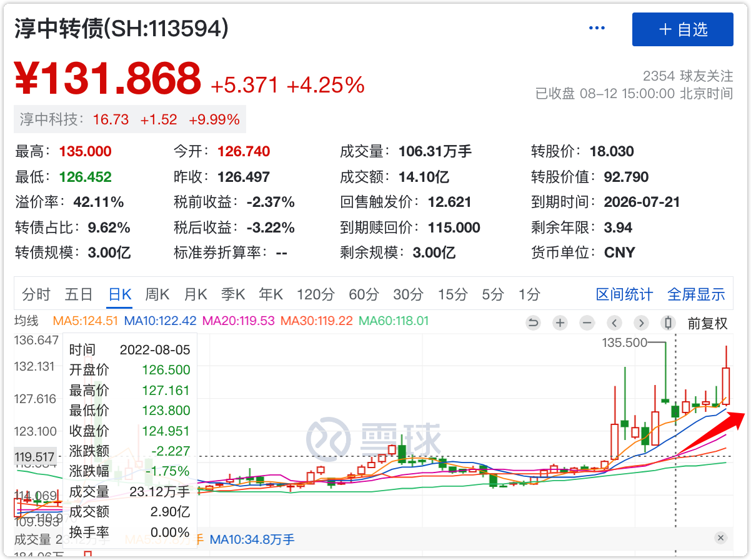The height and width of the screenshot is (560, 751).
Task: Toggle candlestick chart style icon
Action: [668, 323]
